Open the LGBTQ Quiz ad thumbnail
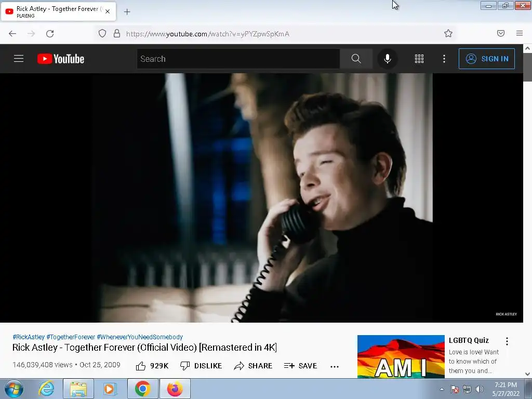The height and width of the screenshot is (399, 532). [401, 356]
